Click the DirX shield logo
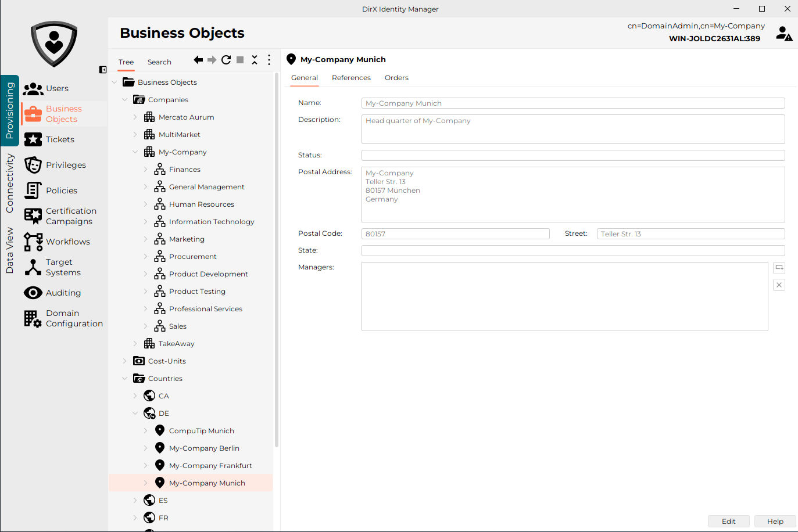This screenshot has width=798, height=532. 54,44
